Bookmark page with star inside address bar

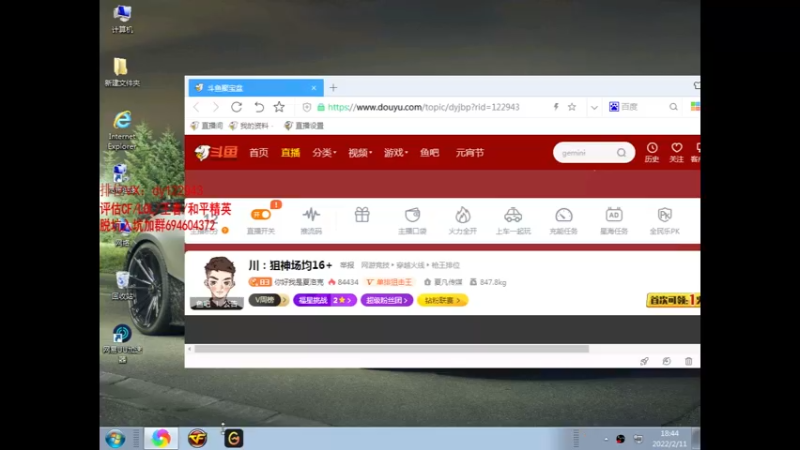click(572, 107)
